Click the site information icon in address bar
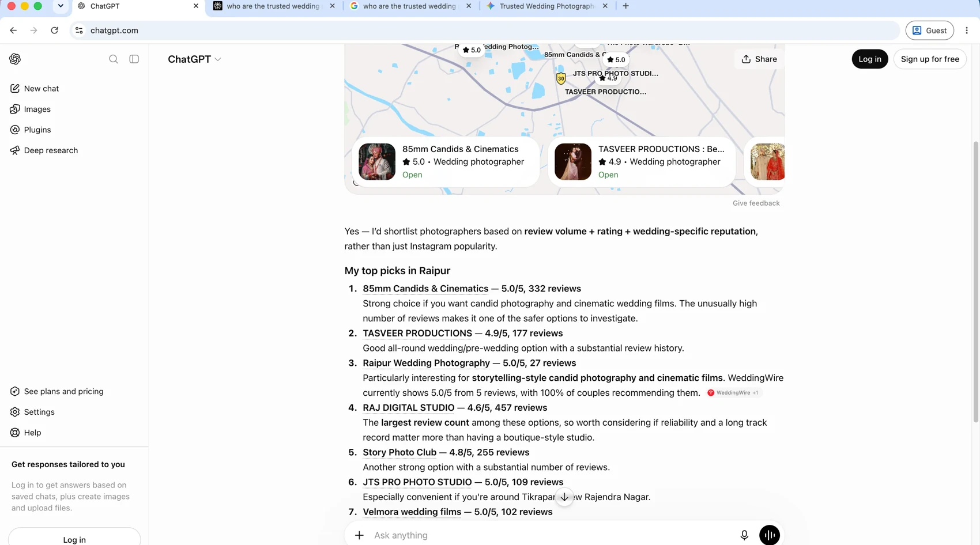The image size is (980, 545). pos(79,31)
